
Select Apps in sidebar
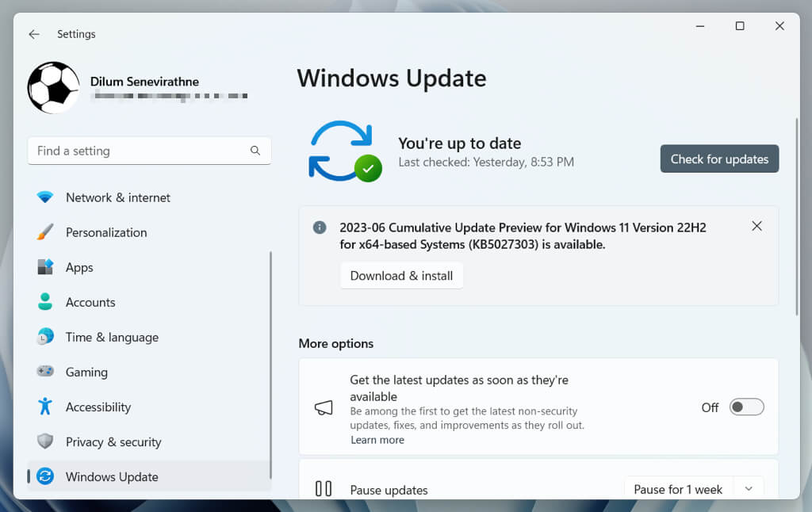coord(149,267)
